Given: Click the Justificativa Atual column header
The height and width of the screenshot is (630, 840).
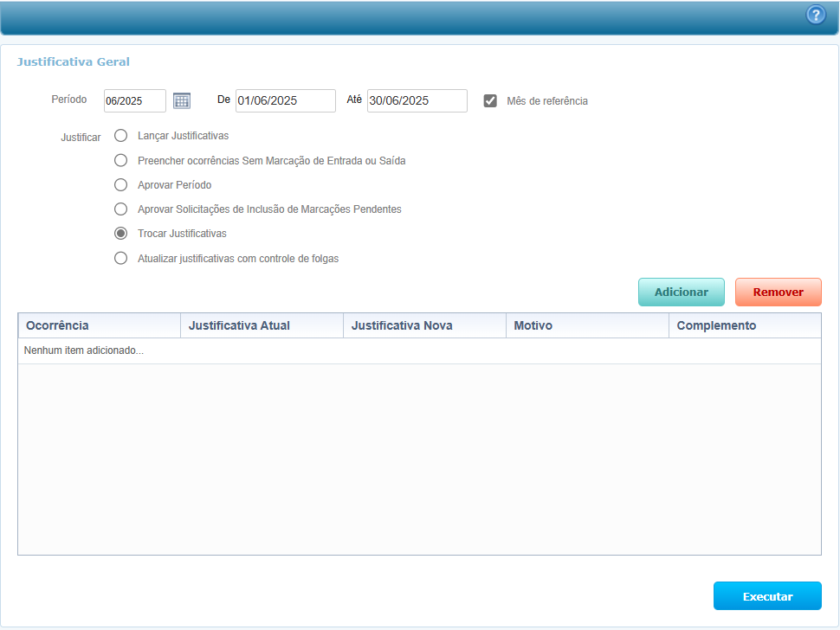Looking at the screenshot, I should coord(262,325).
